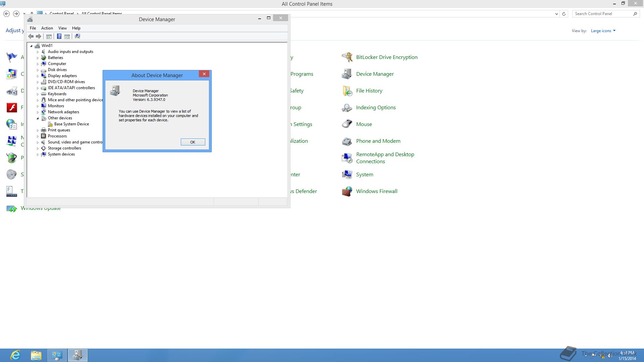This screenshot has height=362, width=644.
Task: Expand the System devices category arrow
Action: pos(38,155)
